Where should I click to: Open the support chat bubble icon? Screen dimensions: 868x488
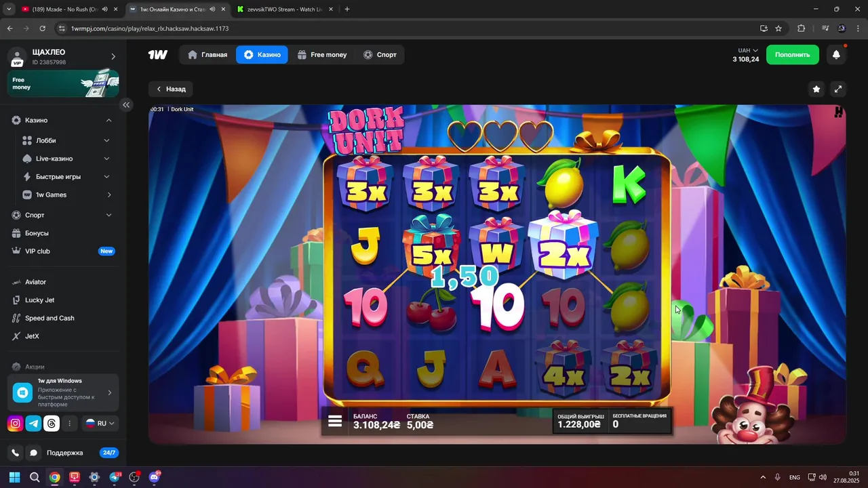tap(33, 453)
